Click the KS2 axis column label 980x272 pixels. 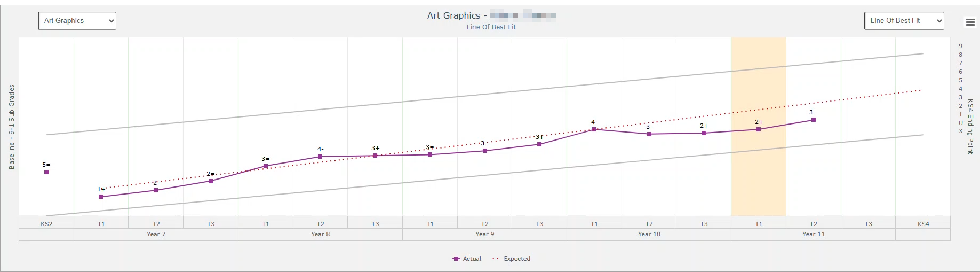(x=46, y=224)
